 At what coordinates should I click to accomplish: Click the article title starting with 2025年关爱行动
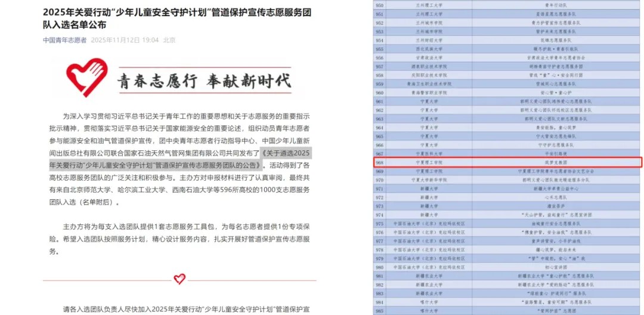click(177, 18)
